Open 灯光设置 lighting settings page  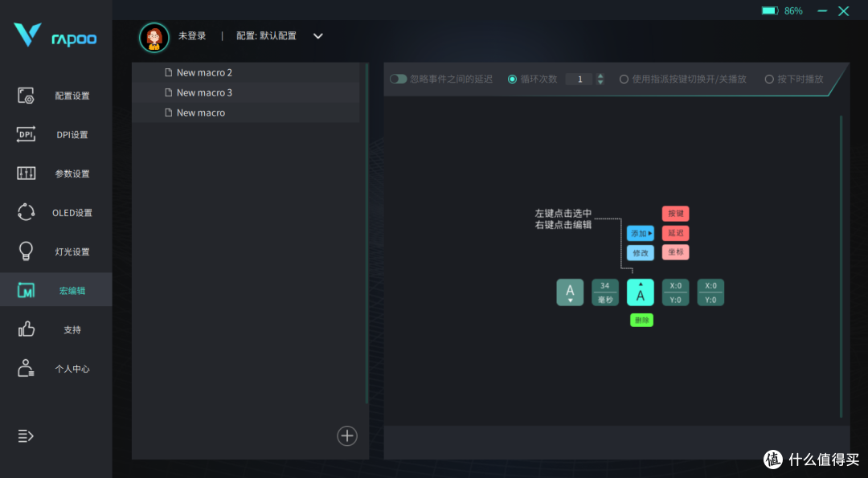[56, 251]
